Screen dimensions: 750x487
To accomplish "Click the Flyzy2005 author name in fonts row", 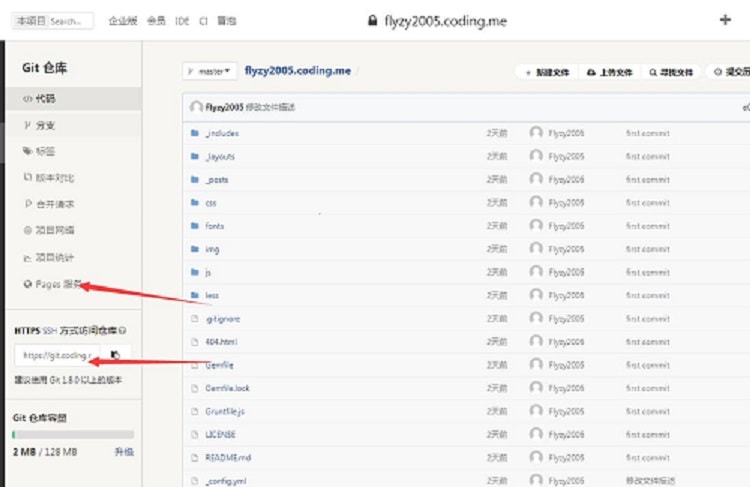I will pos(566,226).
